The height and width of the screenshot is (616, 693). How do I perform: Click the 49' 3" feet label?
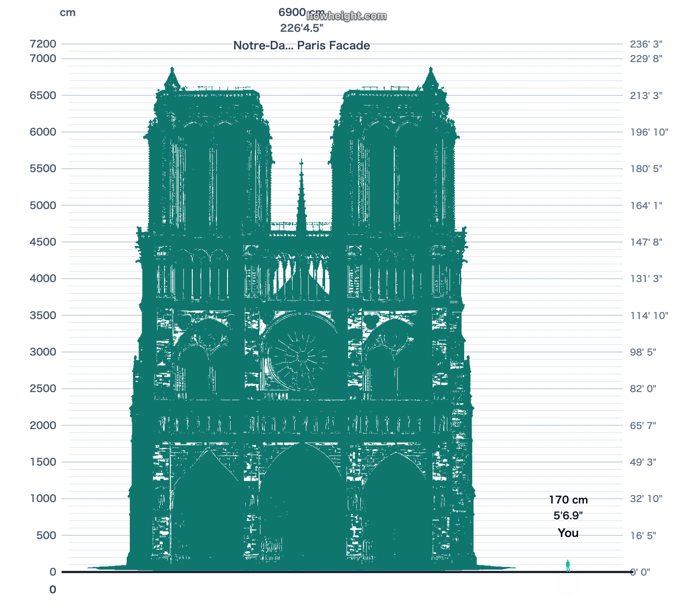pyautogui.click(x=643, y=462)
